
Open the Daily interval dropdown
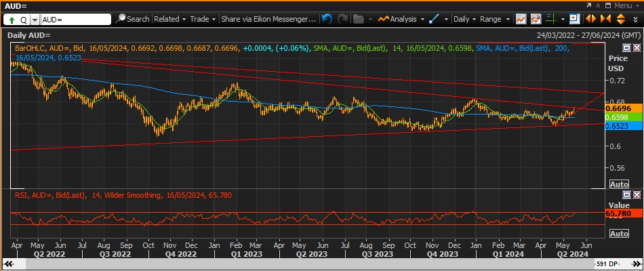(x=464, y=19)
